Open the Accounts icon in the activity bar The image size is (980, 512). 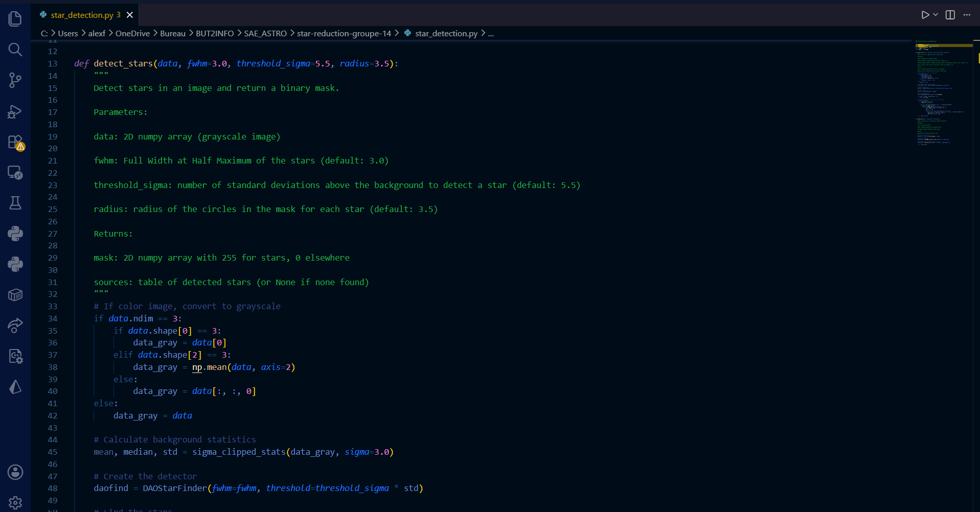click(15, 472)
